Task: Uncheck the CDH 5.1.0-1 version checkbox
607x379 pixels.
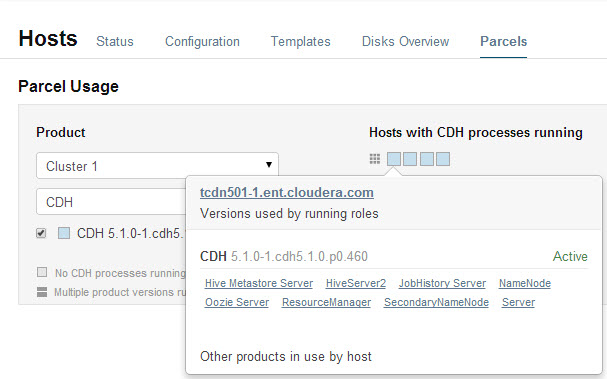Action: pos(41,233)
